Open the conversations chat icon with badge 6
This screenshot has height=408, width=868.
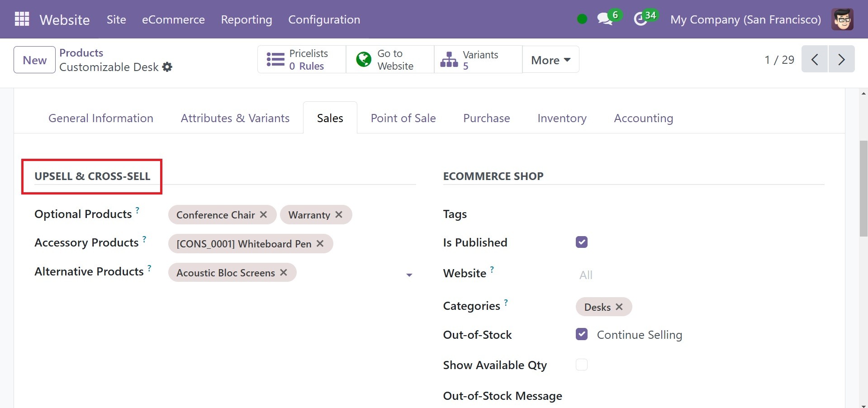[605, 19]
